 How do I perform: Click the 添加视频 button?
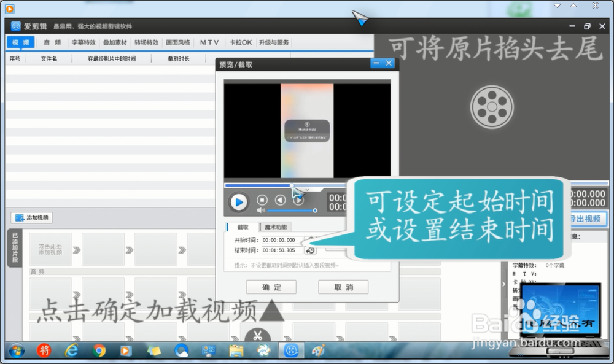tap(32, 218)
